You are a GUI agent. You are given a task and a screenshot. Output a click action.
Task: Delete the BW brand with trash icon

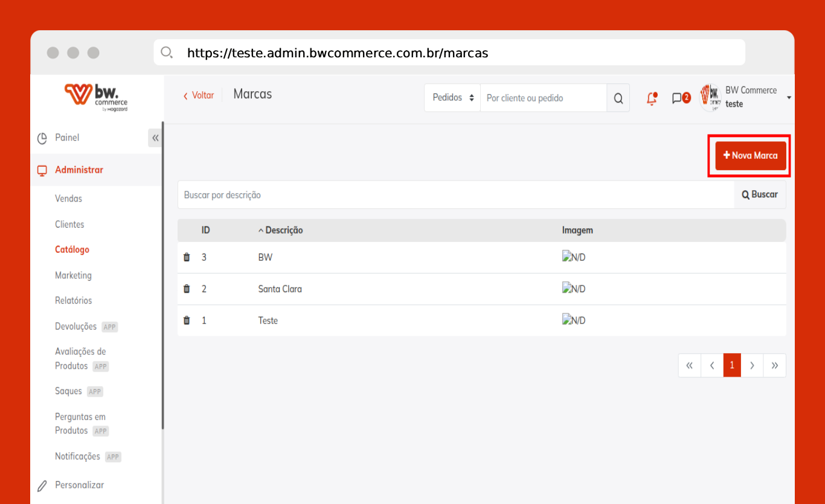[187, 257]
